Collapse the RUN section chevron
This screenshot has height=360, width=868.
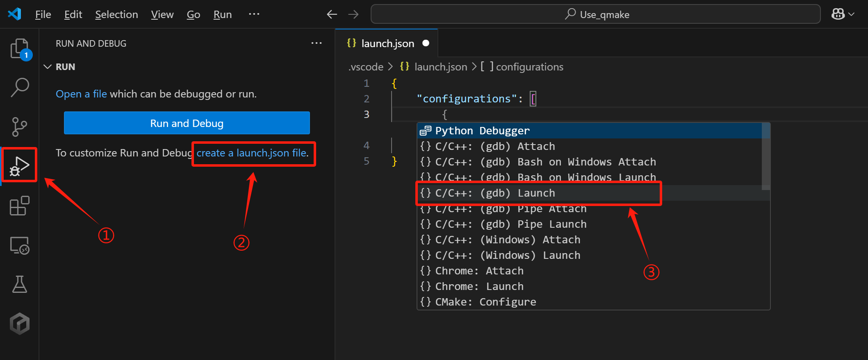pos(48,67)
